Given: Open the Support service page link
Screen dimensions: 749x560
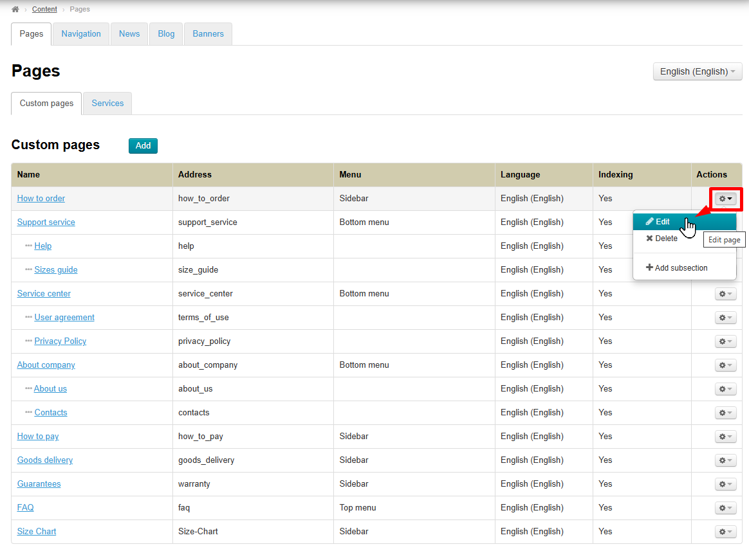Looking at the screenshot, I should (46, 222).
